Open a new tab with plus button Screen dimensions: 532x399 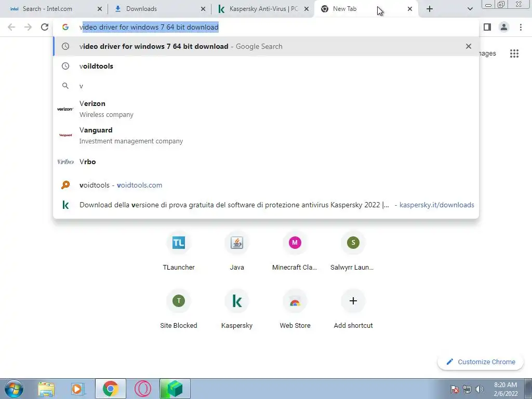tap(430, 9)
